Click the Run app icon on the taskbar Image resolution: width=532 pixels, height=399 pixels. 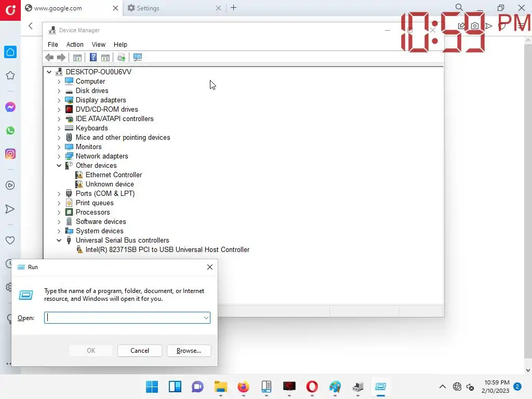[x=381, y=387]
